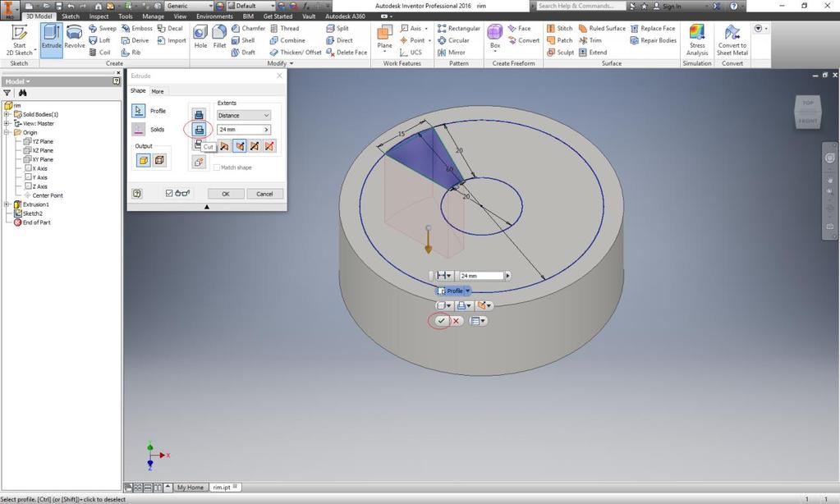
Task: Choose the Loft tool
Action: tap(99, 40)
